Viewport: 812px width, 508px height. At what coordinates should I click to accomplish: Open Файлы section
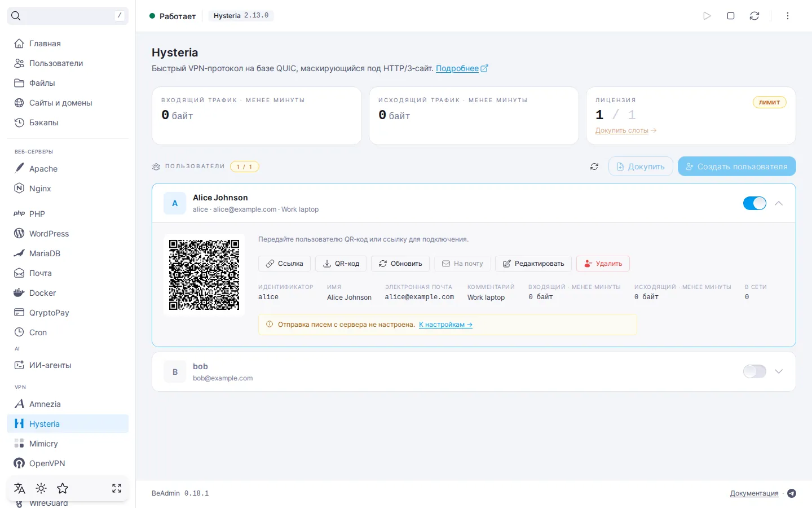coord(68,83)
